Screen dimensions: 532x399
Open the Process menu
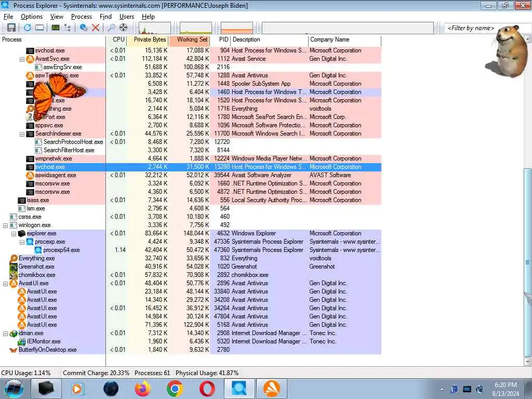click(x=82, y=17)
